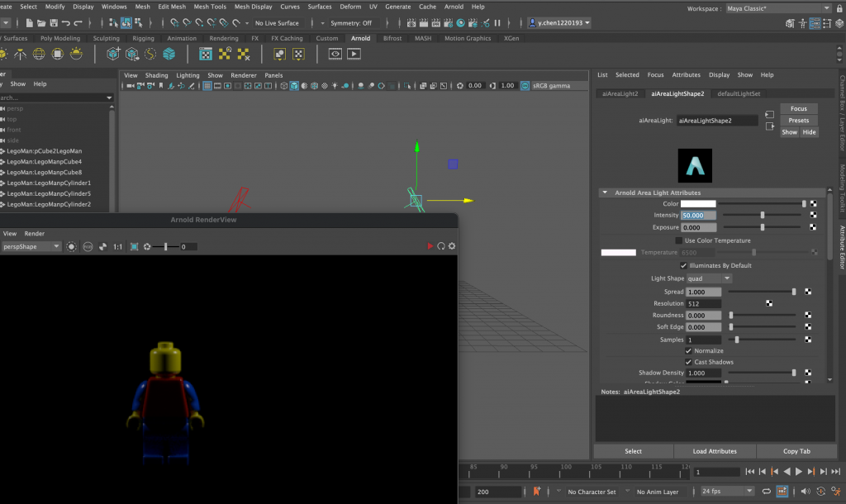Click the Samples slider handle
The image size is (846, 504).
pyautogui.click(x=737, y=340)
